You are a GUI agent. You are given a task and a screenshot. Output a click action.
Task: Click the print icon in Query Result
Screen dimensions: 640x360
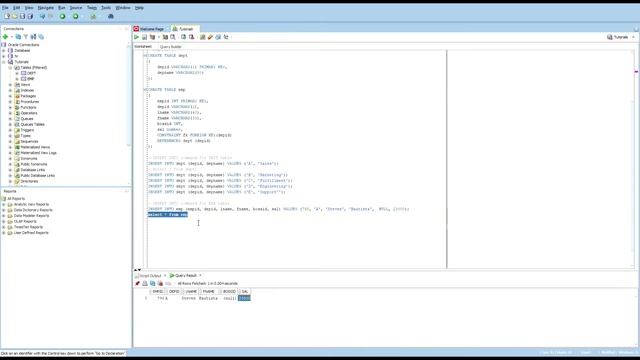click(145, 284)
